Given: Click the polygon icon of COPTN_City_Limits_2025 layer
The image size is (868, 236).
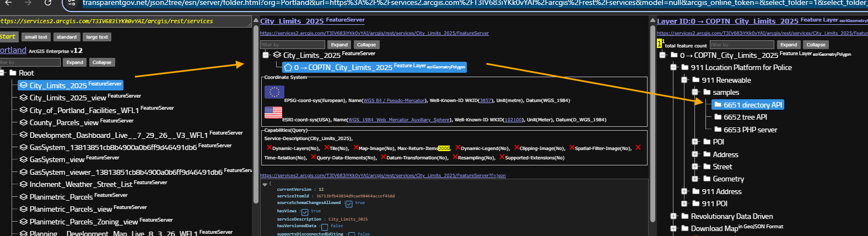Looking at the screenshot, I should pos(288,67).
